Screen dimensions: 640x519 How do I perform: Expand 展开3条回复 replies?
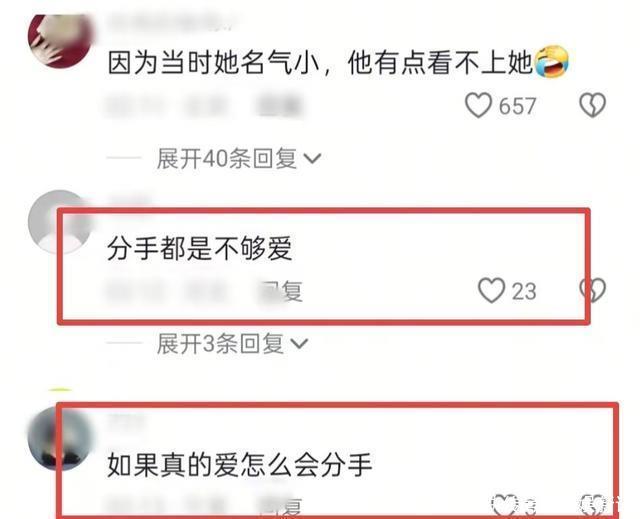pyautogui.click(x=220, y=344)
